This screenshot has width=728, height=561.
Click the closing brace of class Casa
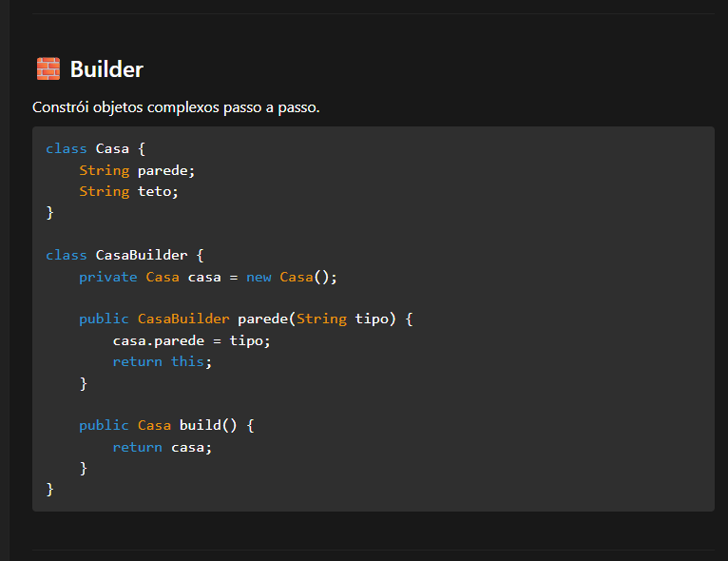(50, 213)
